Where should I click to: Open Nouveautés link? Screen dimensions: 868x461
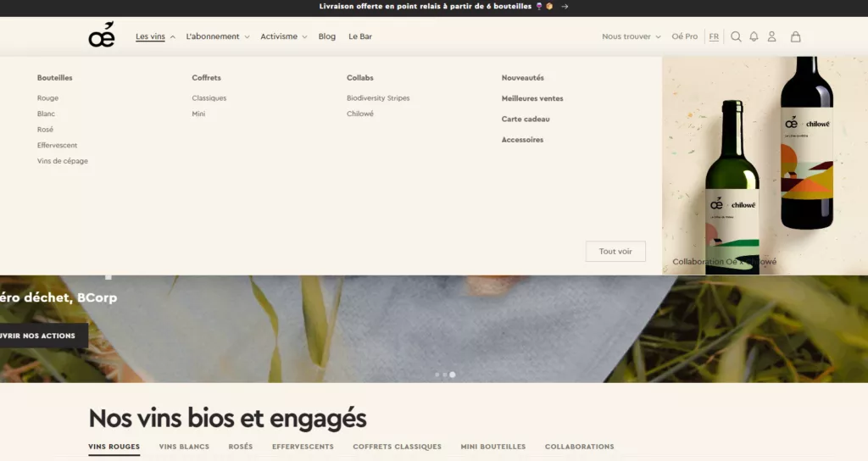click(522, 78)
